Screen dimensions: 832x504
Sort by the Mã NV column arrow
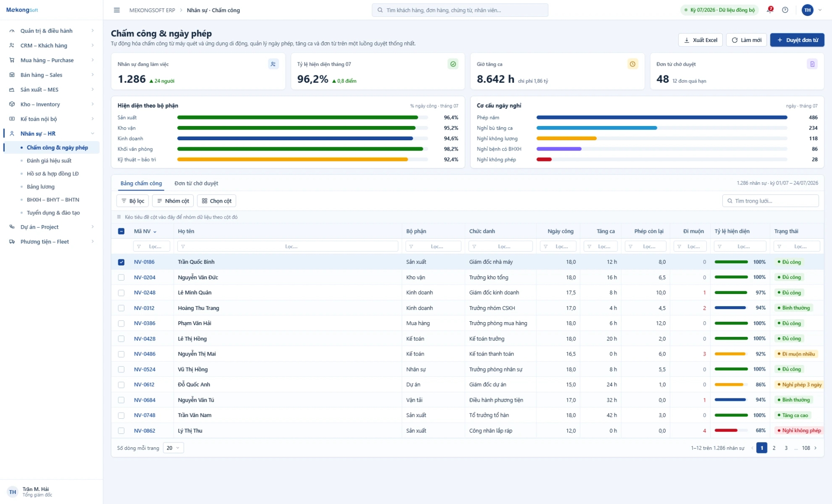[155, 232]
